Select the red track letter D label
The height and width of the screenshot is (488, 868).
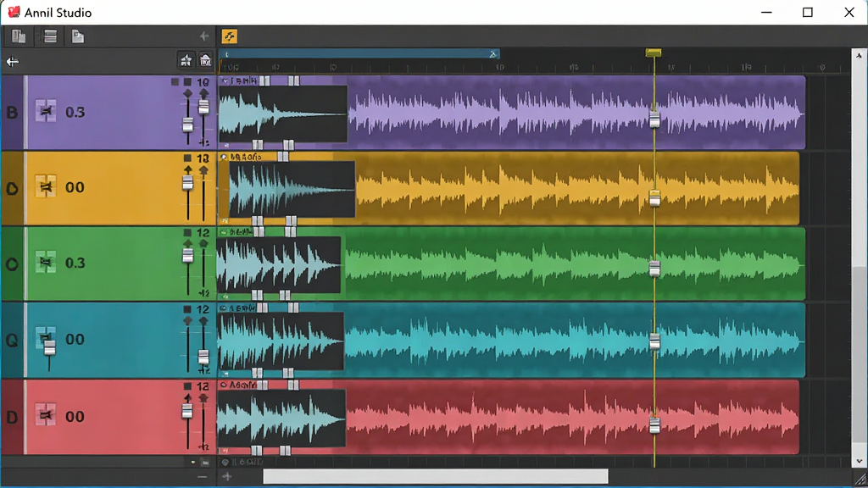pos(12,417)
